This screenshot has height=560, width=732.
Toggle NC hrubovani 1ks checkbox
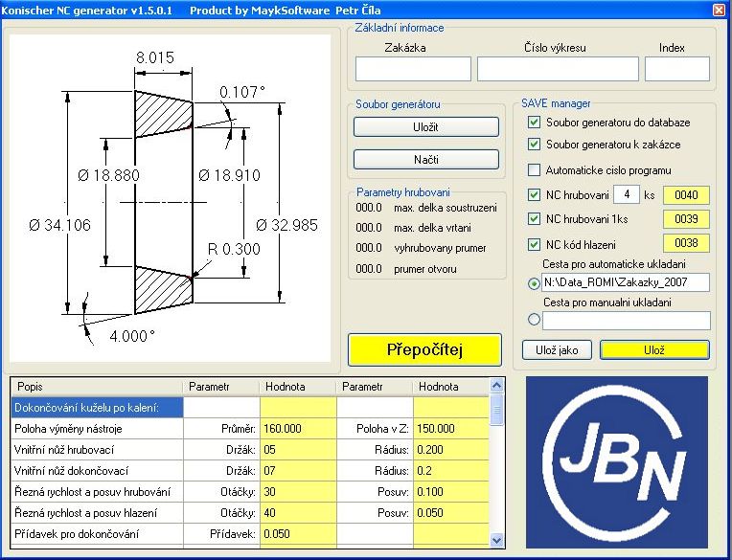tap(534, 218)
